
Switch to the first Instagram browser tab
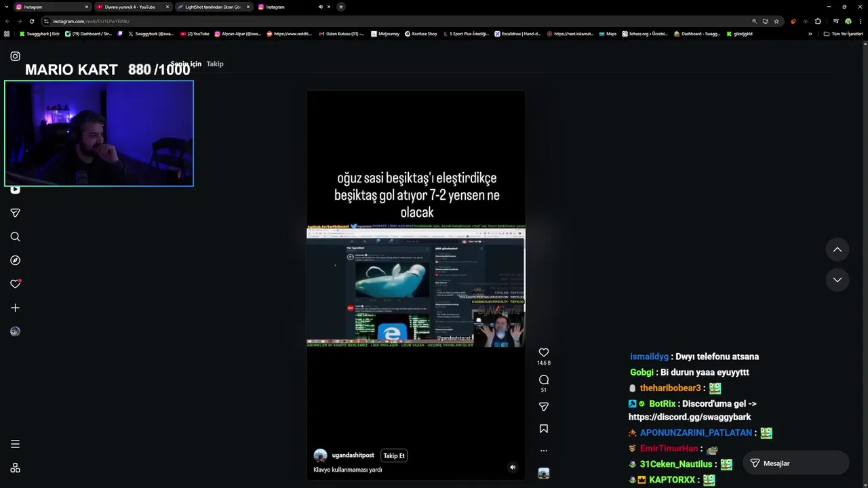pyautogui.click(x=52, y=7)
